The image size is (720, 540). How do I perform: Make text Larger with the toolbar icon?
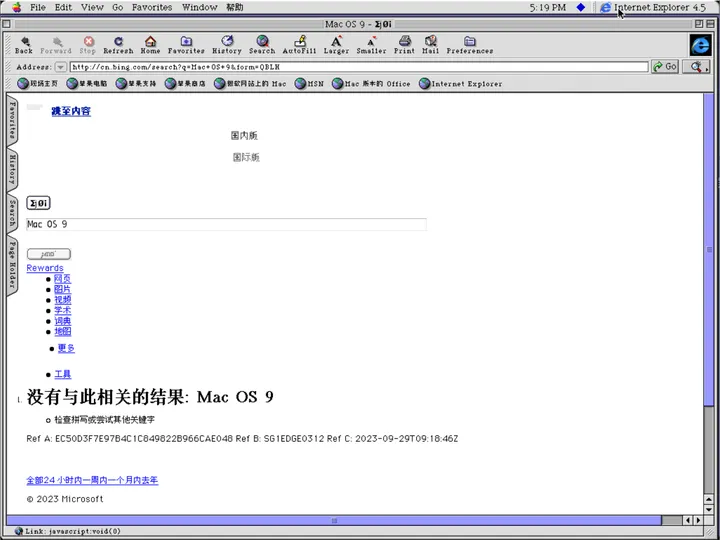tap(336, 45)
